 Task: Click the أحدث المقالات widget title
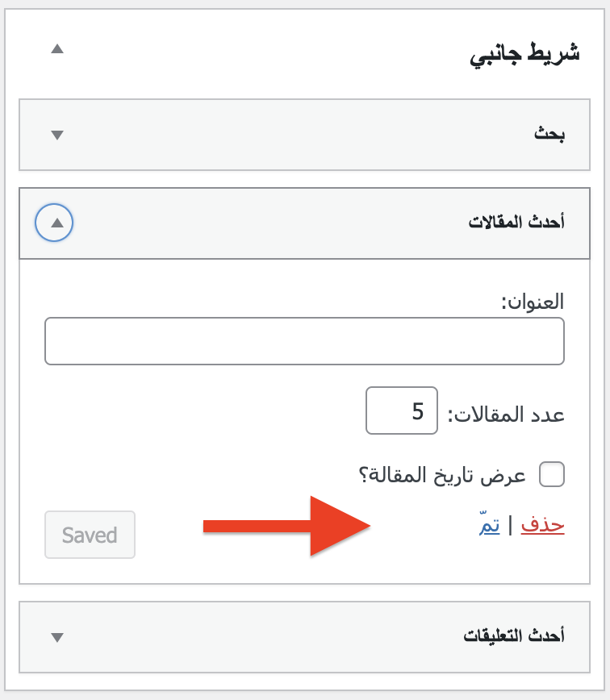(x=516, y=223)
